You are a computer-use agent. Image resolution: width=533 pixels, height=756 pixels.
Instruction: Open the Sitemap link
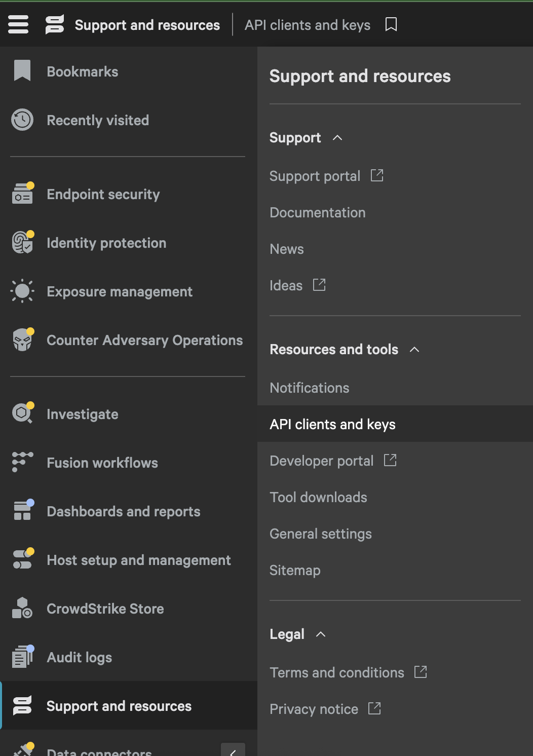pyautogui.click(x=295, y=570)
